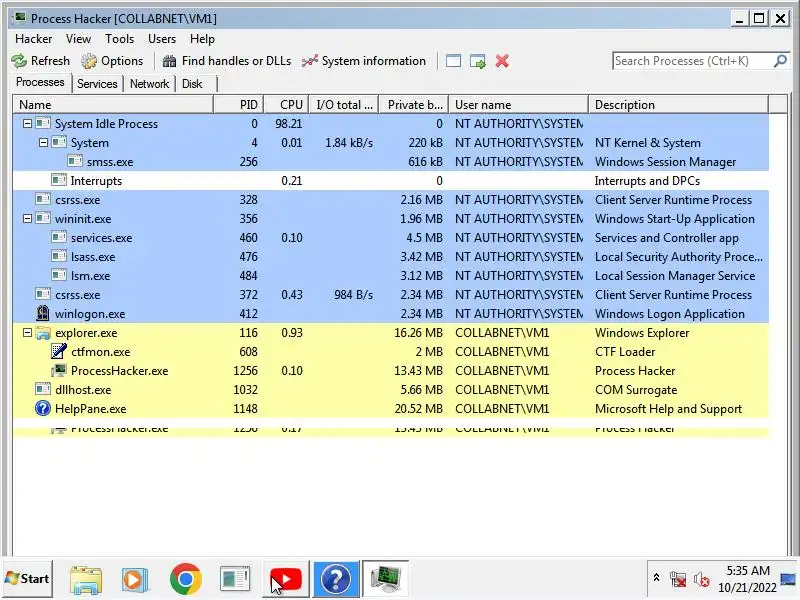Click the find window and thread icon
This screenshot has height=600, width=800.
pyautogui.click(x=478, y=61)
